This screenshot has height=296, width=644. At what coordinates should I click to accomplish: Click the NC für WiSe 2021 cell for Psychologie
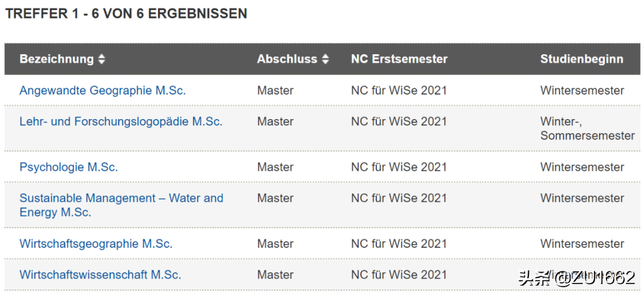tap(398, 167)
